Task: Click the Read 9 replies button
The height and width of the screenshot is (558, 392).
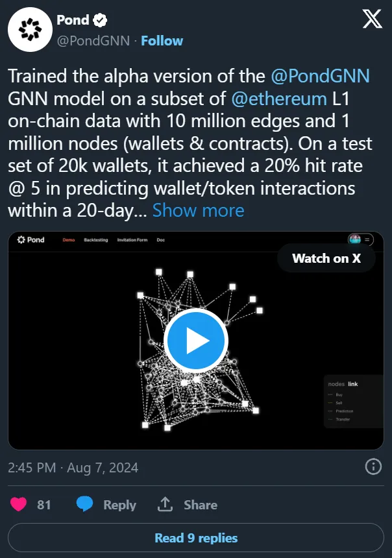Action: click(196, 538)
